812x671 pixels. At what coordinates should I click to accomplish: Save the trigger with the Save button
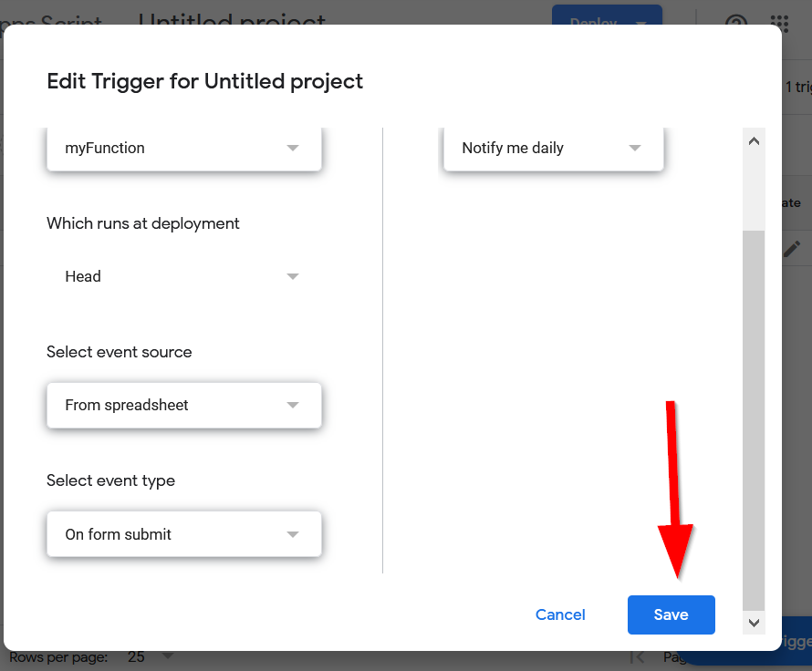tap(671, 614)
